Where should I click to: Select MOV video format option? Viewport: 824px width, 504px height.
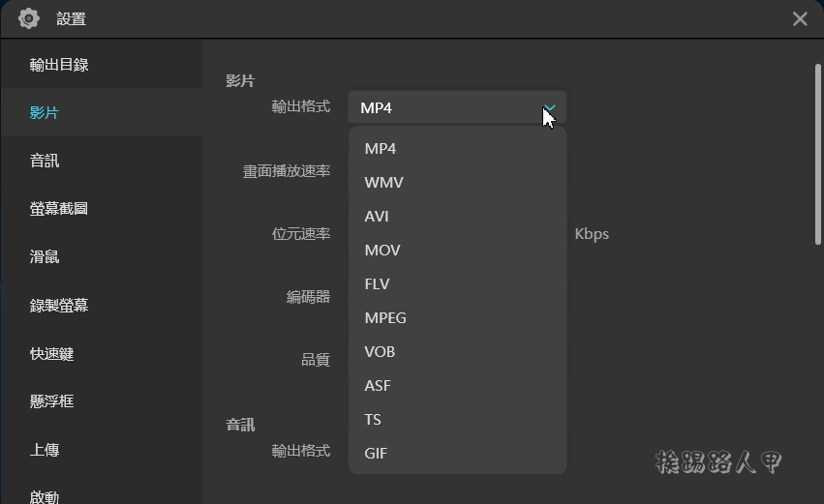coord(457,250)
